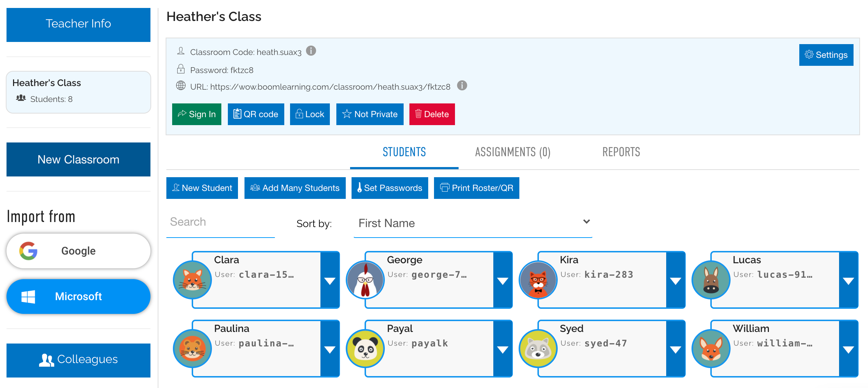
Task: Click the student Search field
Action: click(221, 222)
